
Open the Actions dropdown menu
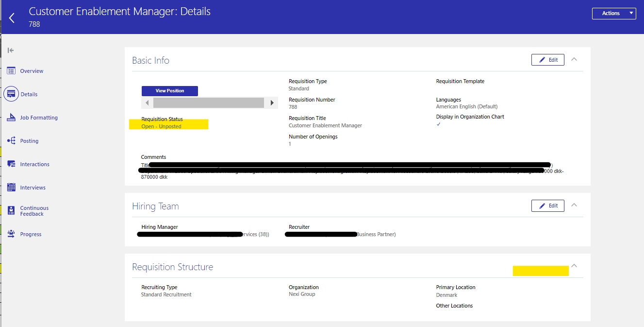coord(614,13)
